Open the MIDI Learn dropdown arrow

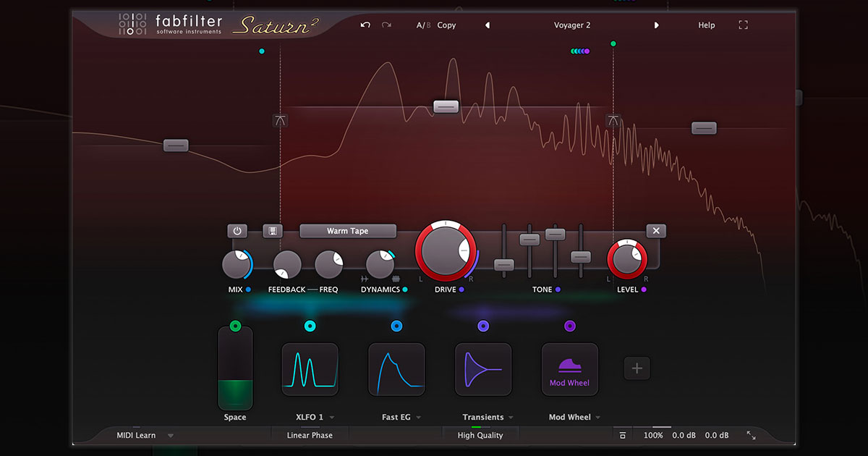[x=171, y=436]
